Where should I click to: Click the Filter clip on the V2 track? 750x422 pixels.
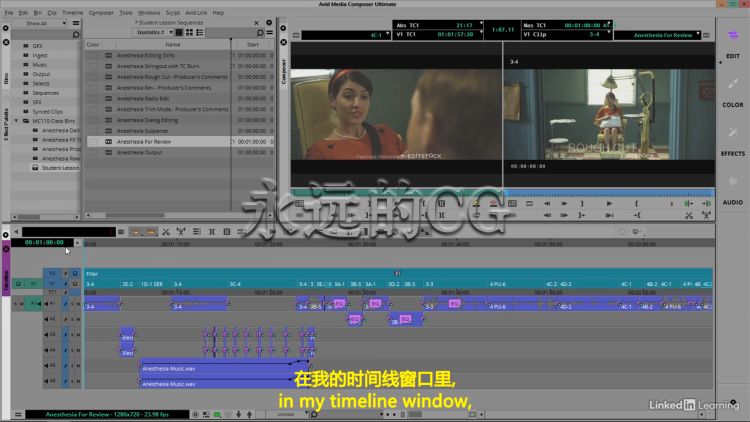398,274
